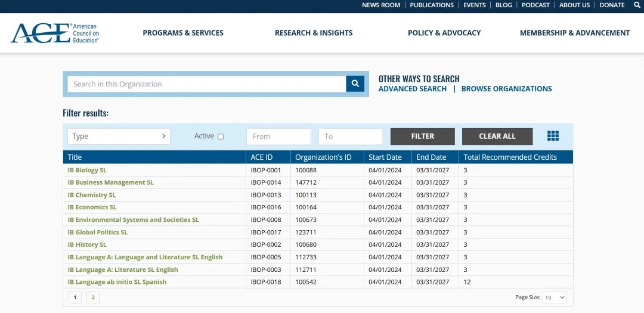Click the ACE logo
This screenshot has height=313, width=644.
click(55, 33)
